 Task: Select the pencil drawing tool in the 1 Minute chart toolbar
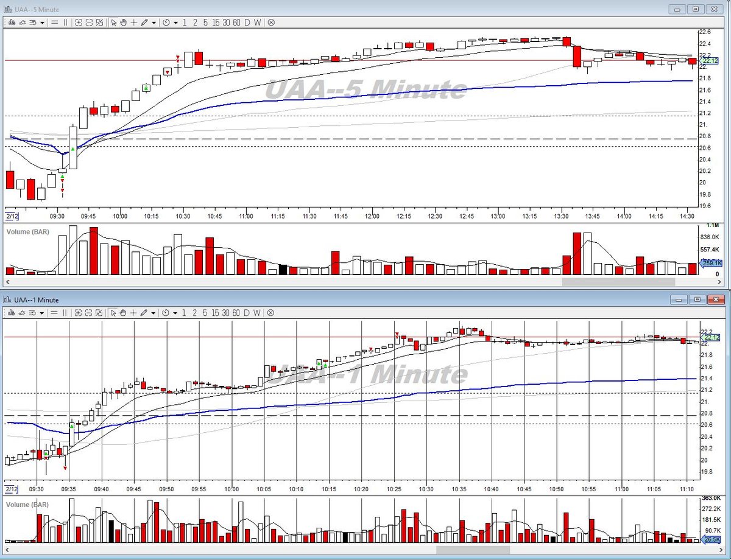(144, 313)
